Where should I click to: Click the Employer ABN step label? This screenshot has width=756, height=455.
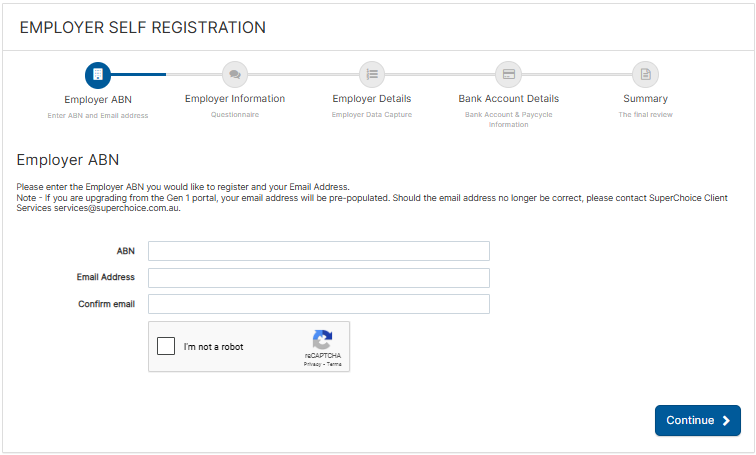(x=98, y=99)
